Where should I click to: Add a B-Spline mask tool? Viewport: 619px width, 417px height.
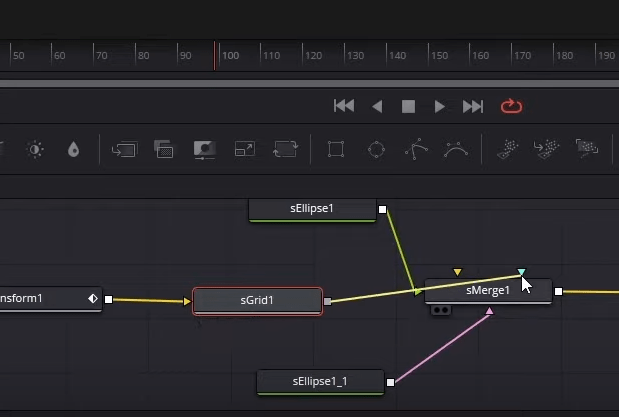click(x=456, y=149)
